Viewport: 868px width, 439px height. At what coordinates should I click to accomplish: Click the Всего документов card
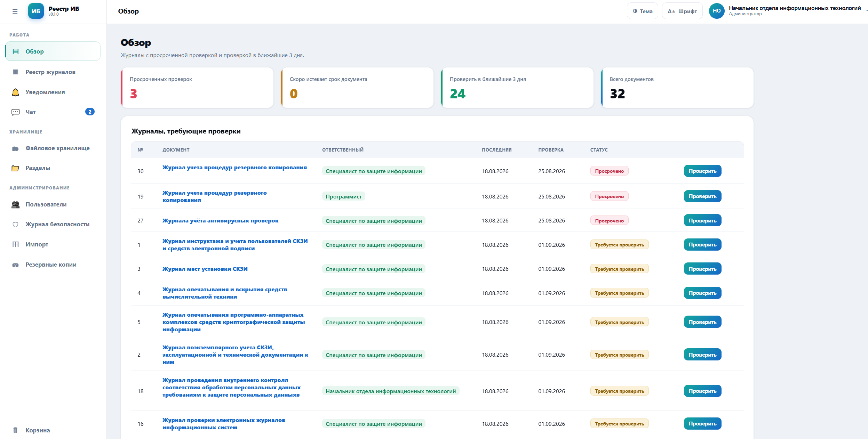pyautogui.click(x=677, y=88)
